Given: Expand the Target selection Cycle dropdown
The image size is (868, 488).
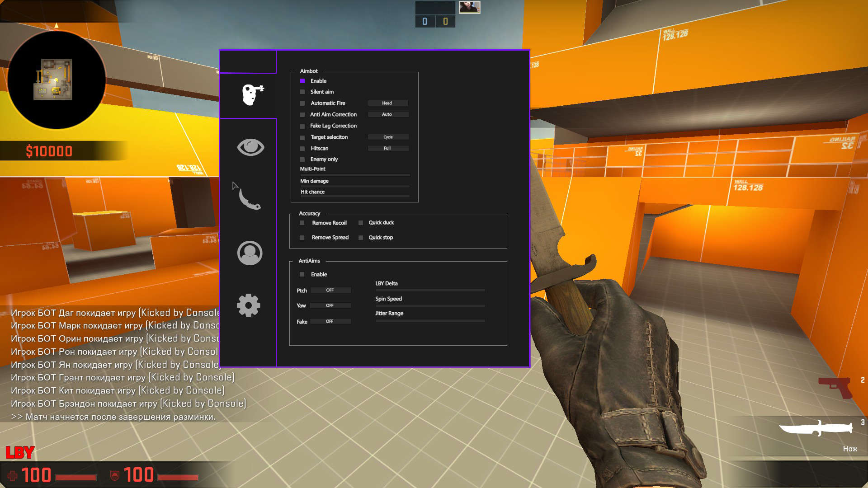Looking at the screenshot, I should 388,137.
